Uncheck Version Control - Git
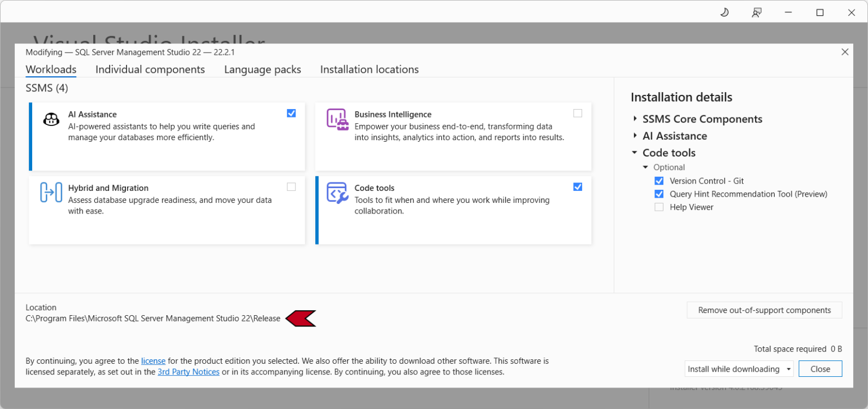Screen dimensions: 868x409 (659, 180)
